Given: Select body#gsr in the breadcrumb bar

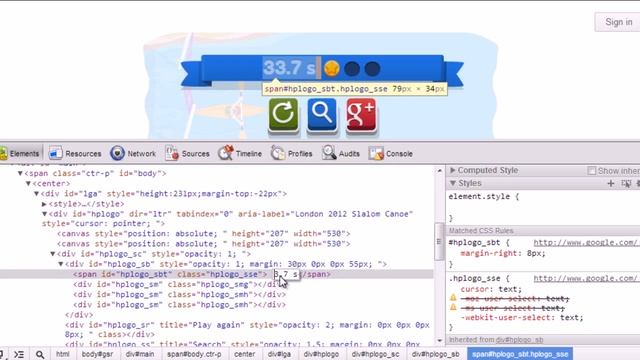Looking at the screenshot, I should 97,354.
